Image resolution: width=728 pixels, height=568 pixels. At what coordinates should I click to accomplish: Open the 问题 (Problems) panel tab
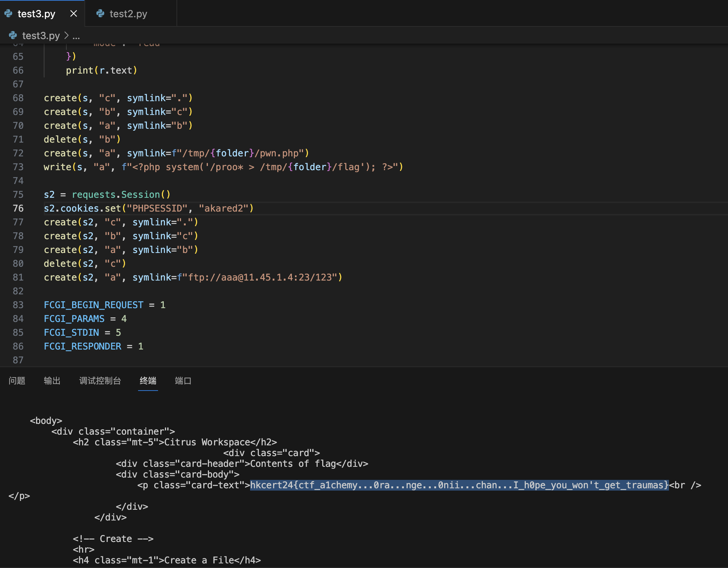(17, 381)
